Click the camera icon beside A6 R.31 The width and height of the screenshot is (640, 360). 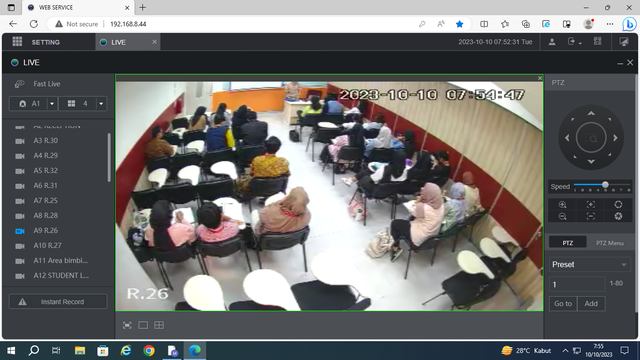[x=20, y=186]
